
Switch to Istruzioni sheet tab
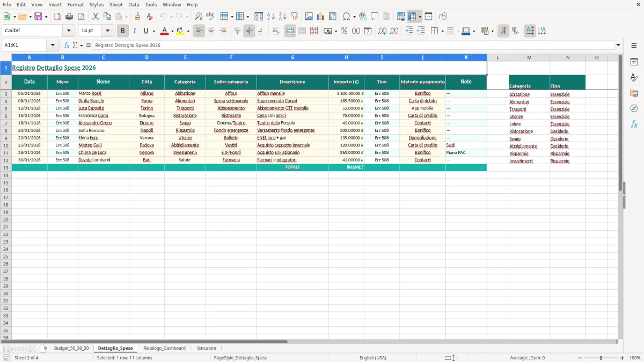point(207,349)
